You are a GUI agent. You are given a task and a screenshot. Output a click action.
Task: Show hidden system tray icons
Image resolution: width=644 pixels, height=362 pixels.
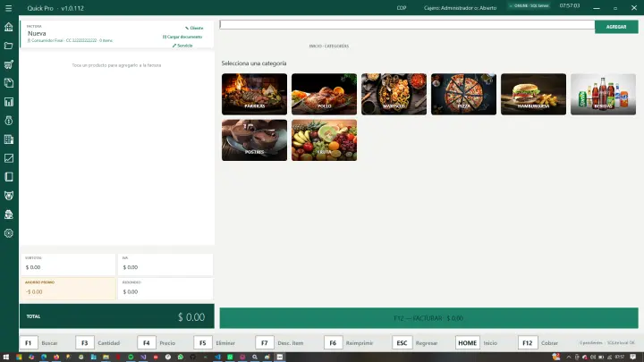(x=569, y=357)
